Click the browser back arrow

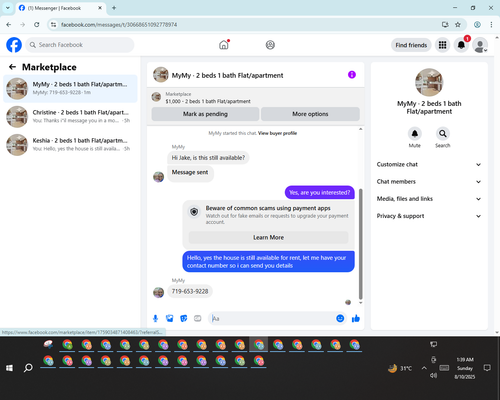9,25
